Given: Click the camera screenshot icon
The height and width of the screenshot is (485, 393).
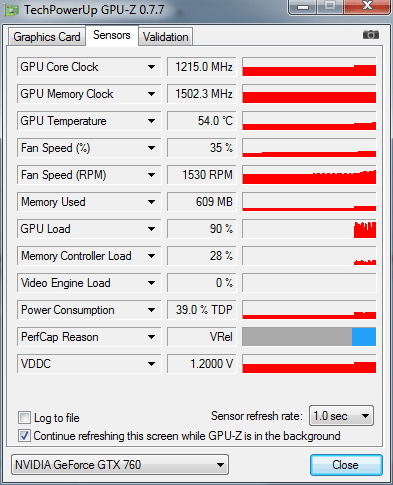Looking at the screenshot, I should [371, 35].
